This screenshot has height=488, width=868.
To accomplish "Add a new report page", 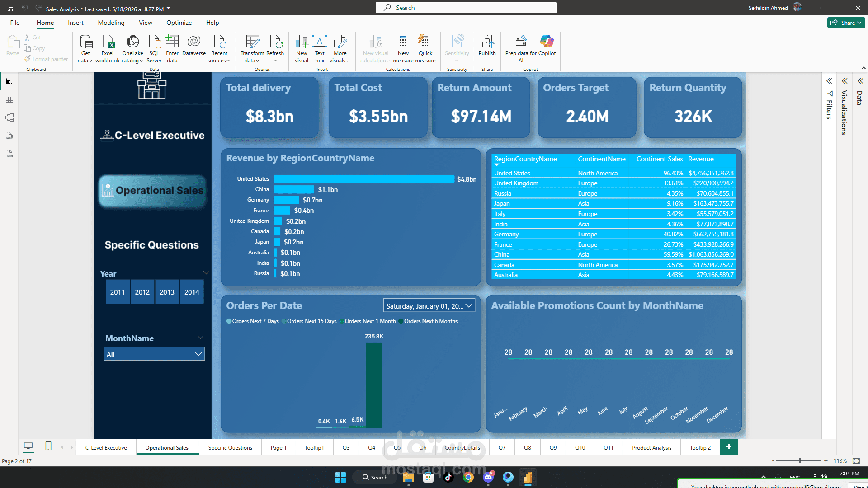I will point(729,447).
